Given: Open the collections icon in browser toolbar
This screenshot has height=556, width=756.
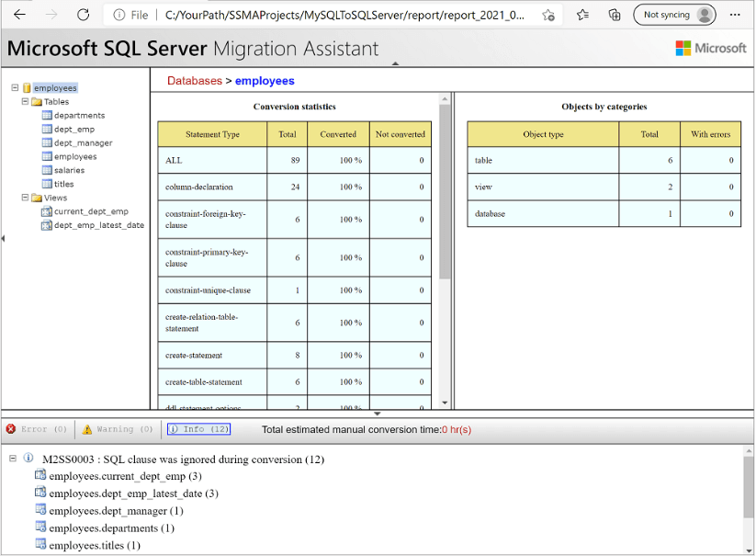Looking at the screenshot, I should click(615, 15).
